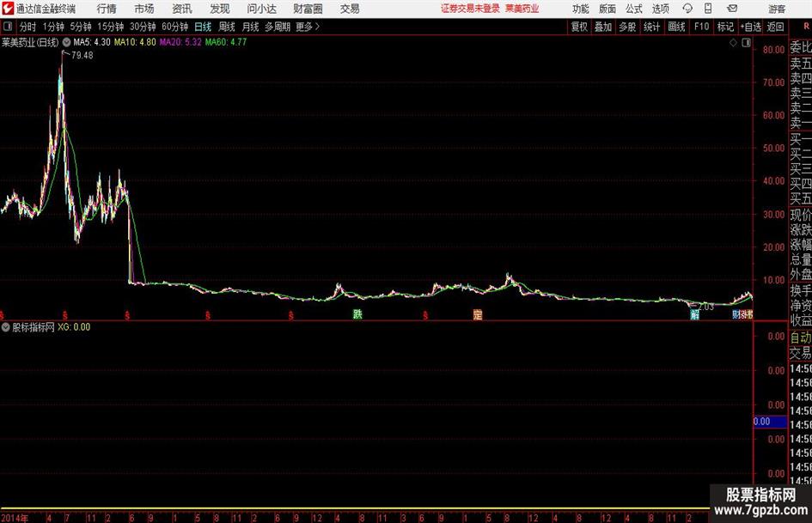Open the 版面 menu
Viewport: 812px width, 523px height.
[x=607, y=9]
